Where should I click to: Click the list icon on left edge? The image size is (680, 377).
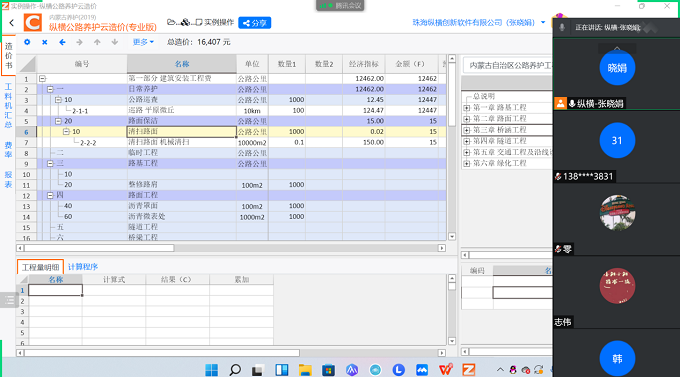pyautogui.click(x=9, y=300)
